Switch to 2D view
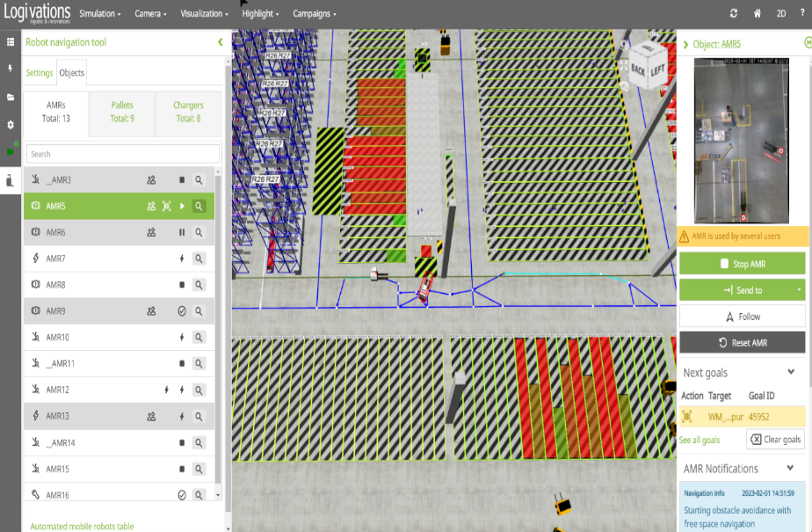This screenshot has width=812, height=532. pos(781,13)
